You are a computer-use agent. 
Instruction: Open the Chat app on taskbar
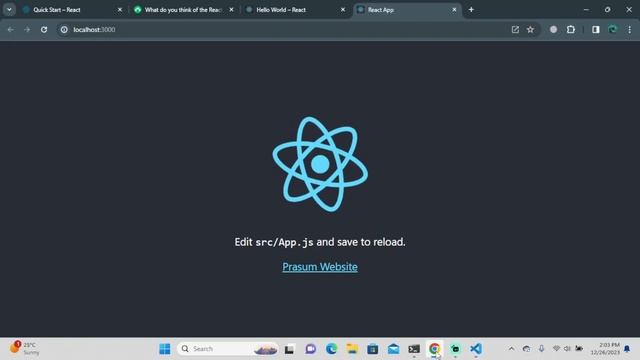311,349
